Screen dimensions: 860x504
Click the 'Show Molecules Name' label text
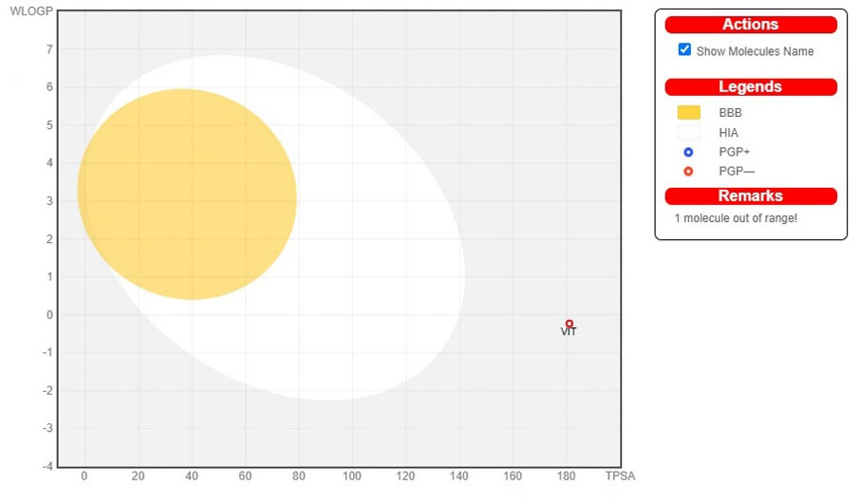pos(755,51)
